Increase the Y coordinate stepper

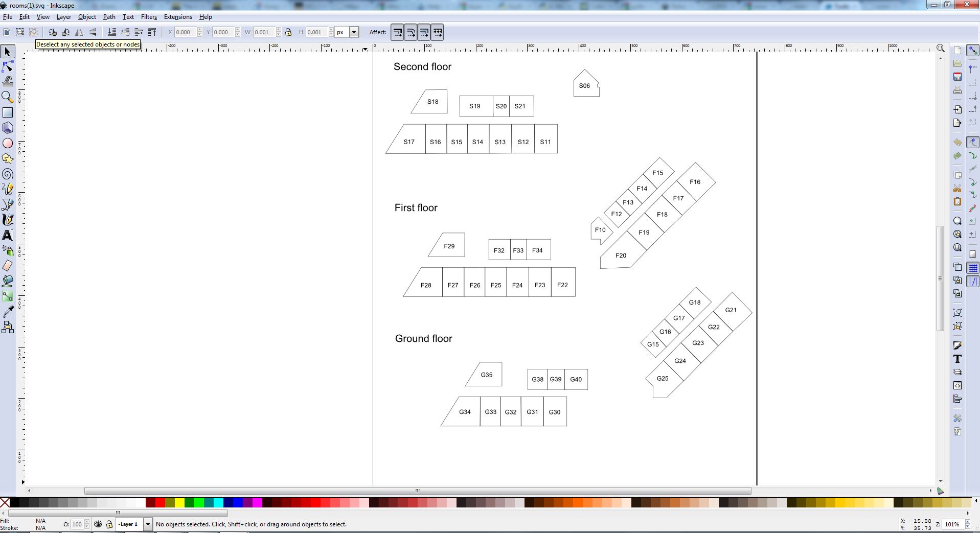click(238, 30)
